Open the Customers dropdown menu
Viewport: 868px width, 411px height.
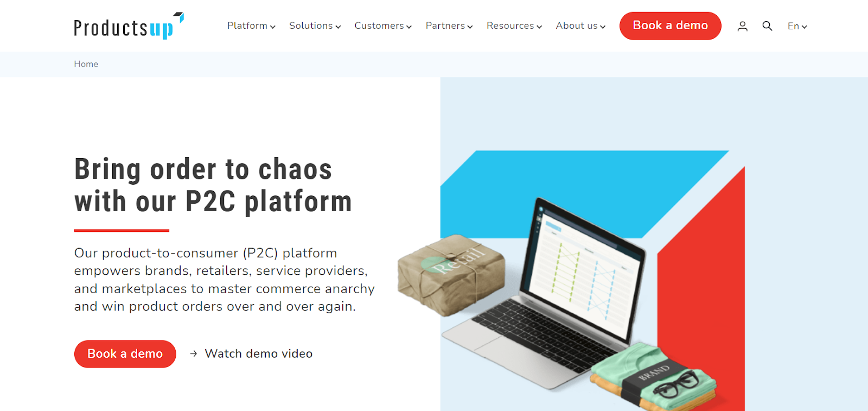tap(383, 26)
